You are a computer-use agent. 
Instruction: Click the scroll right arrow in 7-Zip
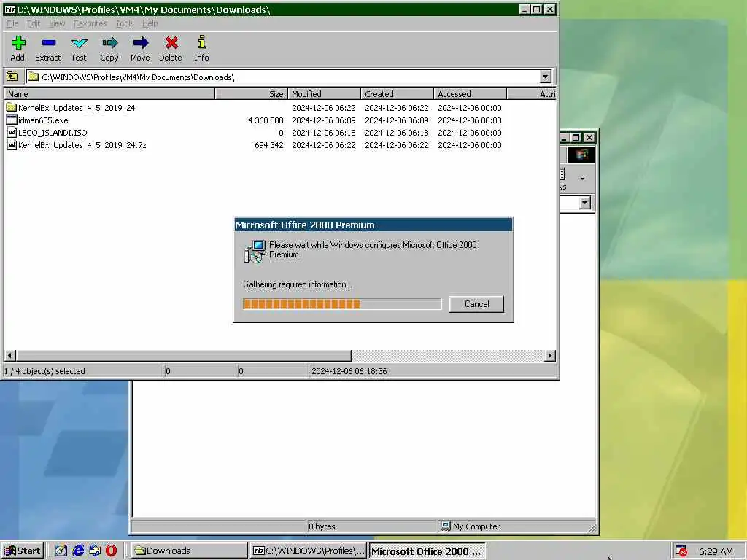coord(550,355)
